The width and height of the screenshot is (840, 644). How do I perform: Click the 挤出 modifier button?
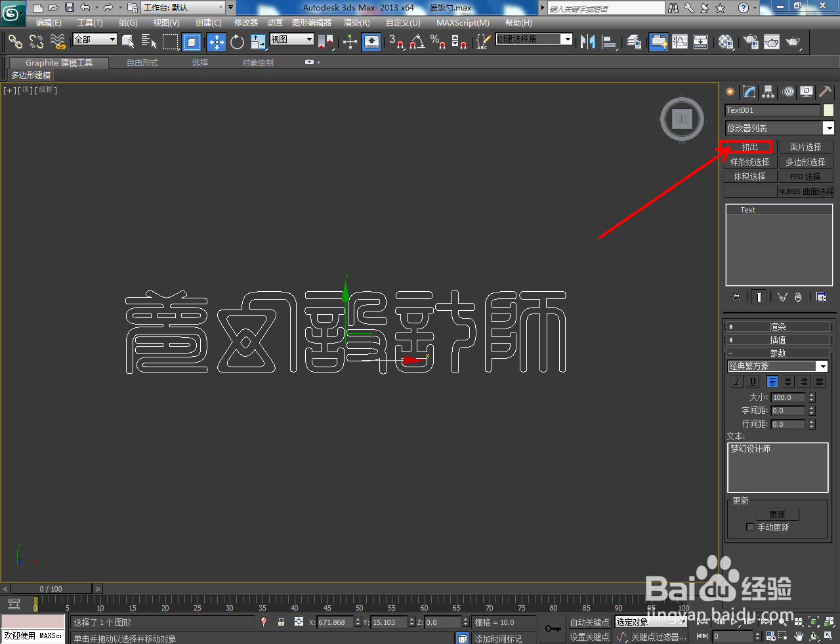tap(749, 147)
